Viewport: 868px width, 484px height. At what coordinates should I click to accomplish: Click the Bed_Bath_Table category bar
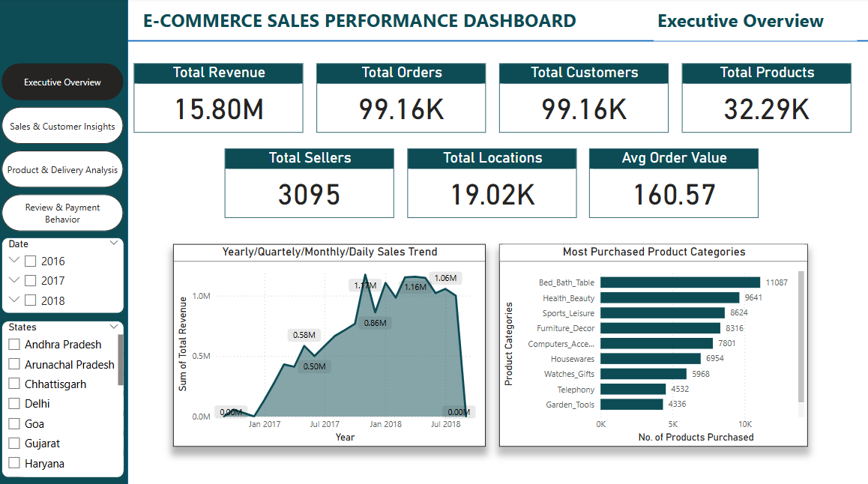pyautogui.click(x=678, y=283)
